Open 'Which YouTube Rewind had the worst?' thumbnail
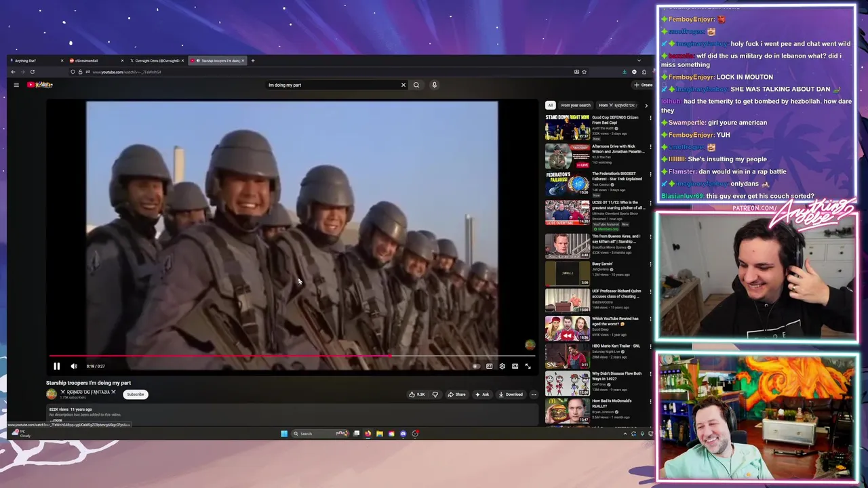Screen dimensions: 868x488 568,328
